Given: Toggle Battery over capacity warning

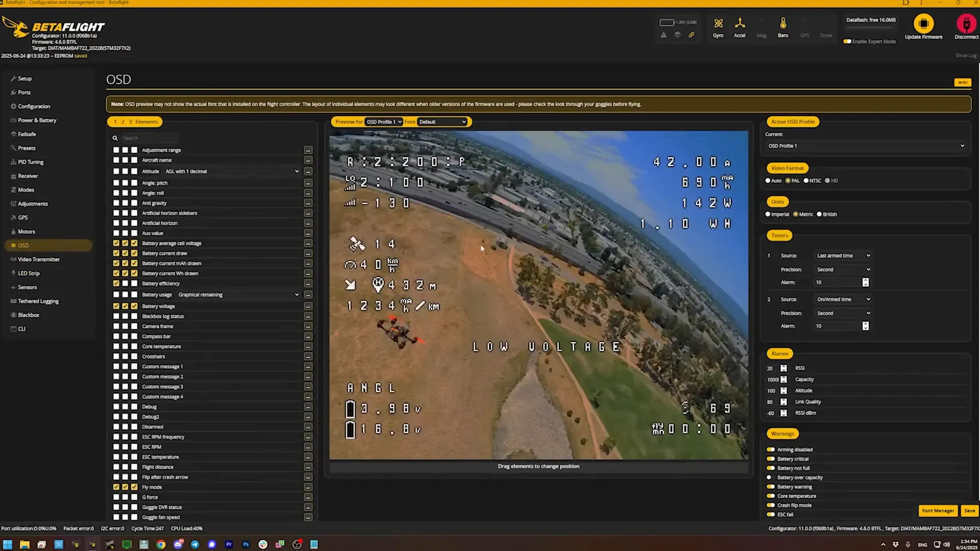Looking at the screenshot, I should click(x=771, y=478).
